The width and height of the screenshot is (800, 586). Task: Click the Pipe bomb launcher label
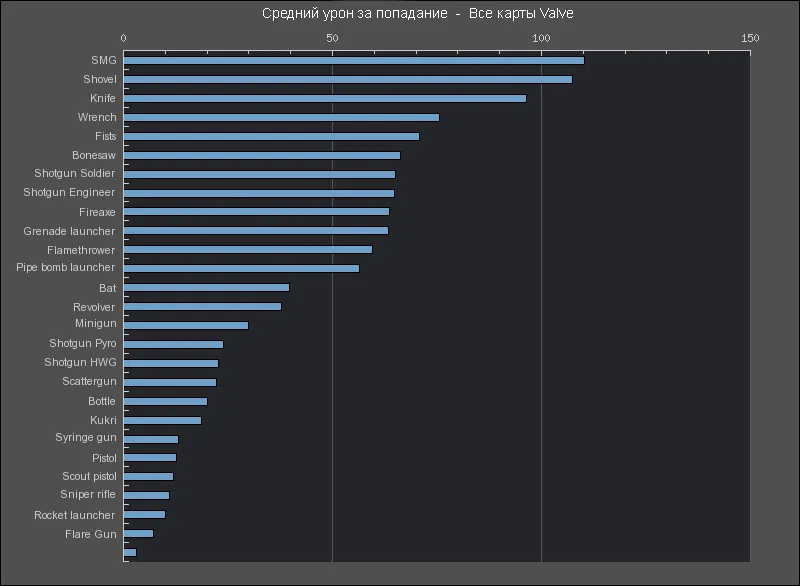(x=65, y=267)
